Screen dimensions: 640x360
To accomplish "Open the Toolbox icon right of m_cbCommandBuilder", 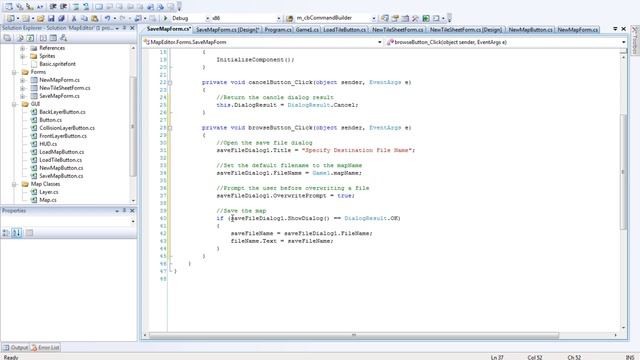I will point(416,18).
